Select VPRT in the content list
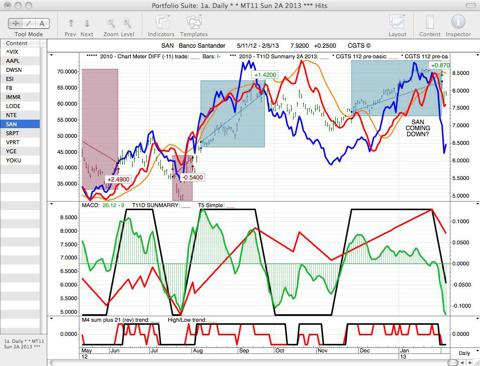Viewport: 480px width, 366px height. click(x=20, y=142)
